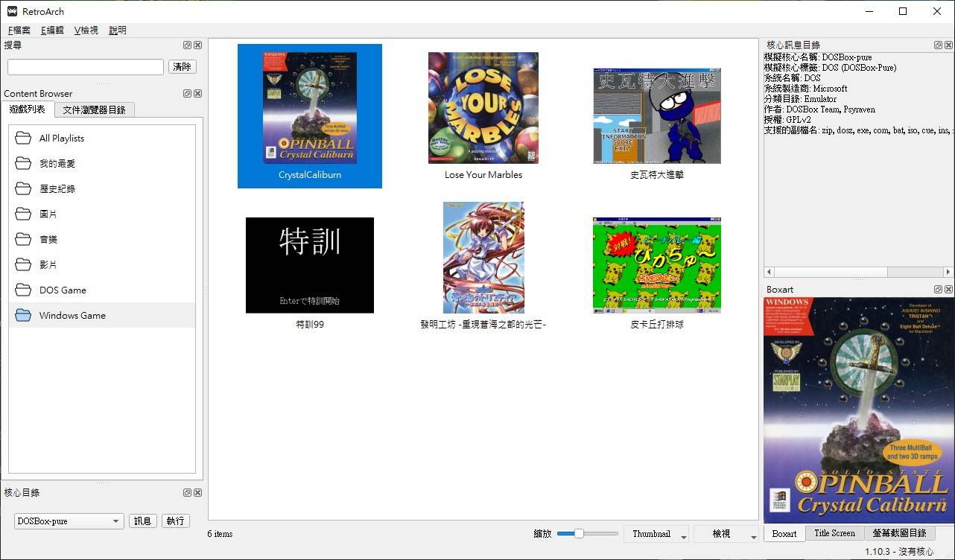Click the 影片 folder icon
This screenshot has height=560, width=955.
point(23,264)
